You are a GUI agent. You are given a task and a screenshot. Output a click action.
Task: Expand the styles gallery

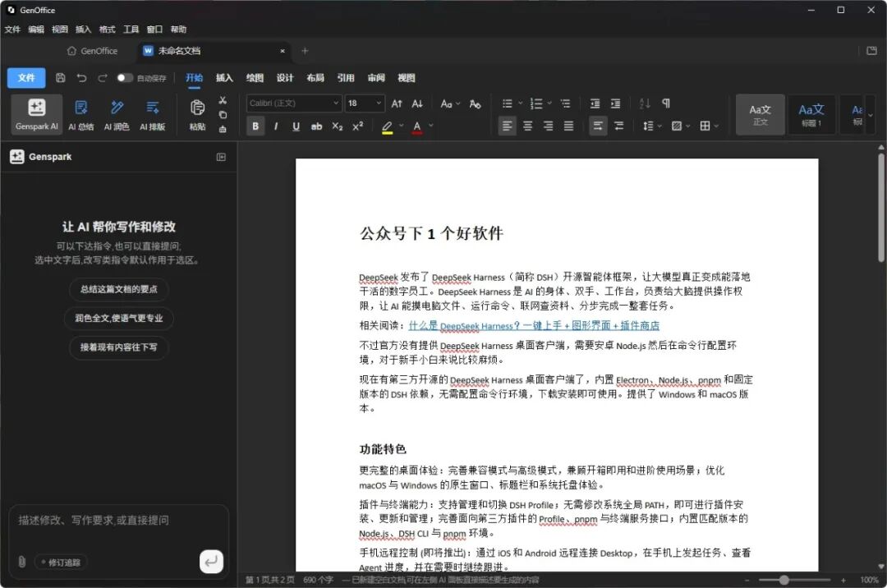(871, 115)
